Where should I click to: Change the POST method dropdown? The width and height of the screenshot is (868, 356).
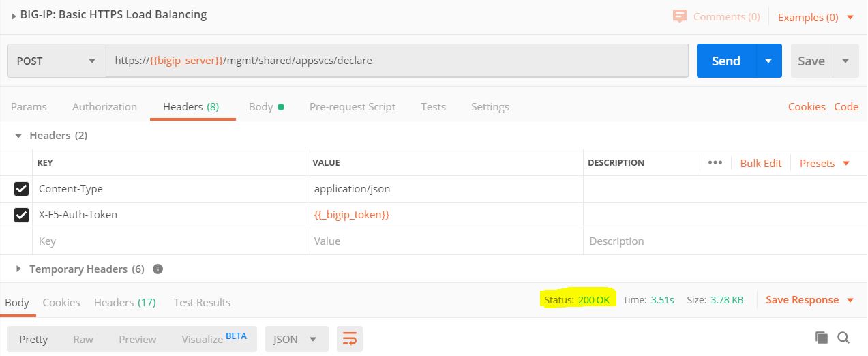pyautogui.click(x=57, y=61)
